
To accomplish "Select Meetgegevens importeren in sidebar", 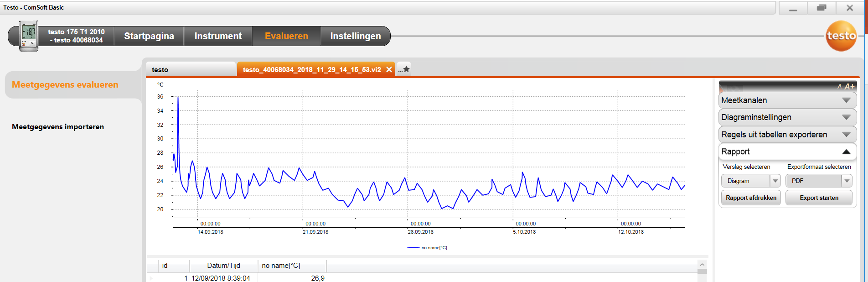I will [58, 127].
